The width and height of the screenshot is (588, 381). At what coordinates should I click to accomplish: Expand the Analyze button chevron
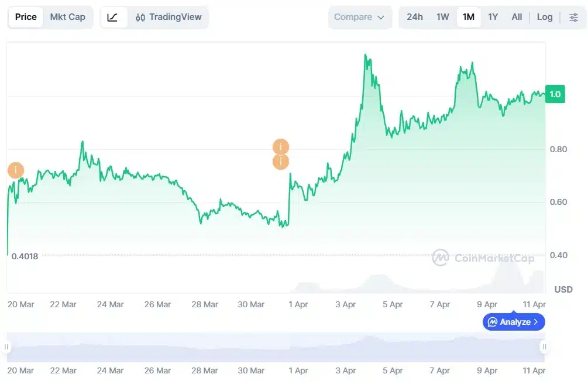(x=536, y=322)
